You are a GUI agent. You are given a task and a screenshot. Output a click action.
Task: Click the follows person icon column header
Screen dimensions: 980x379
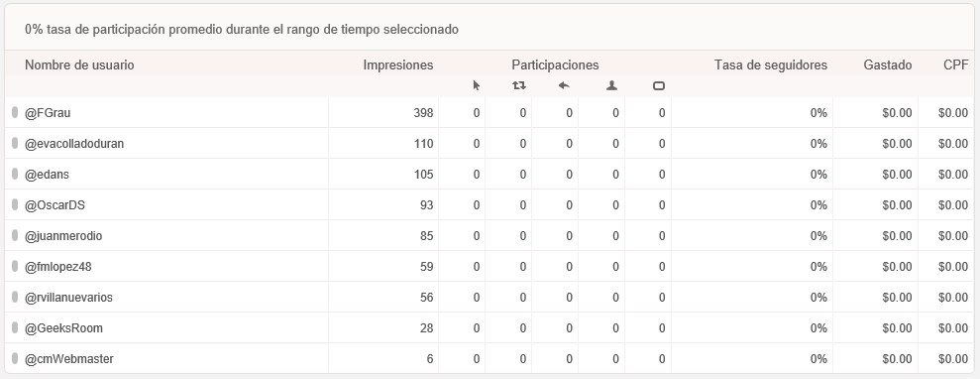611,85
